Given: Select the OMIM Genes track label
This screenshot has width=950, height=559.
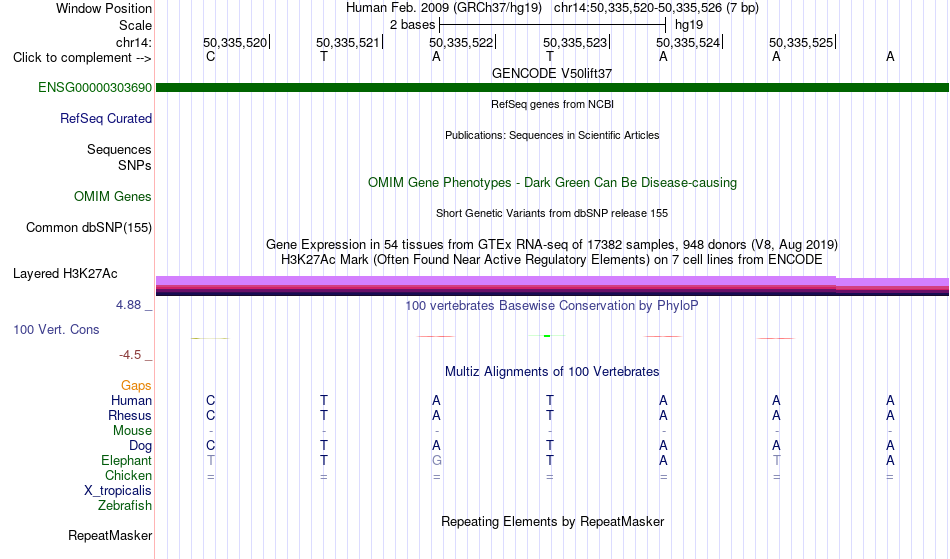Looking at the screenshot, I should point(112,197).
